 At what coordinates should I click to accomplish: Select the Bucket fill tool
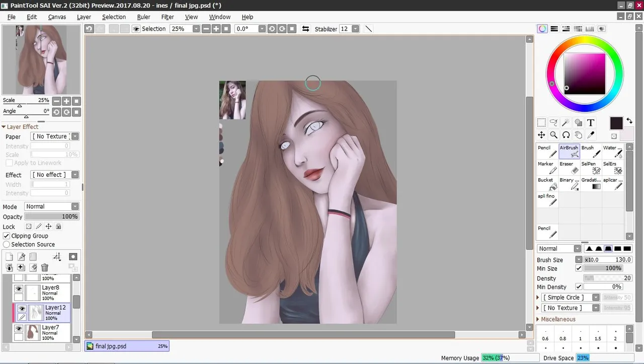pos(547,183)
